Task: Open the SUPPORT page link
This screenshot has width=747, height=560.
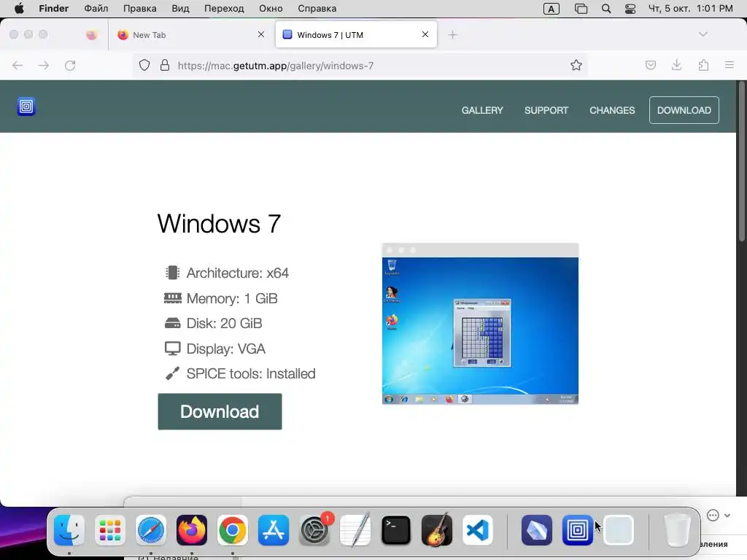Action: (546, 111)
